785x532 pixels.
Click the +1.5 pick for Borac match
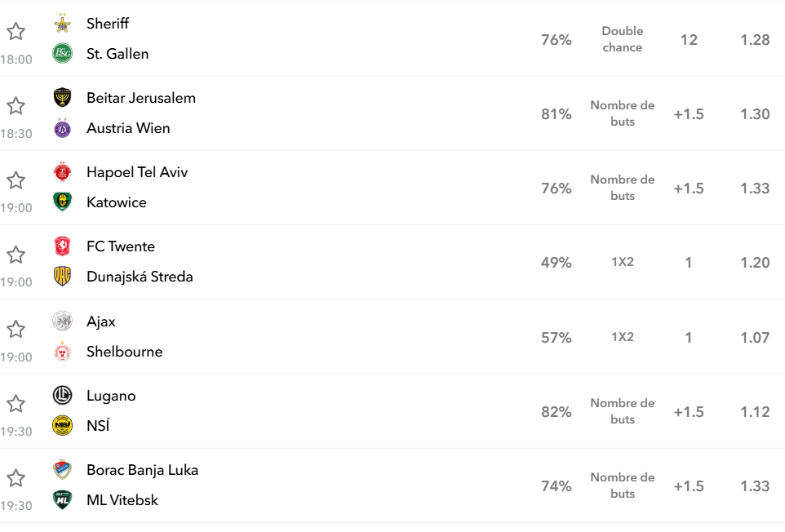(689, 486)
